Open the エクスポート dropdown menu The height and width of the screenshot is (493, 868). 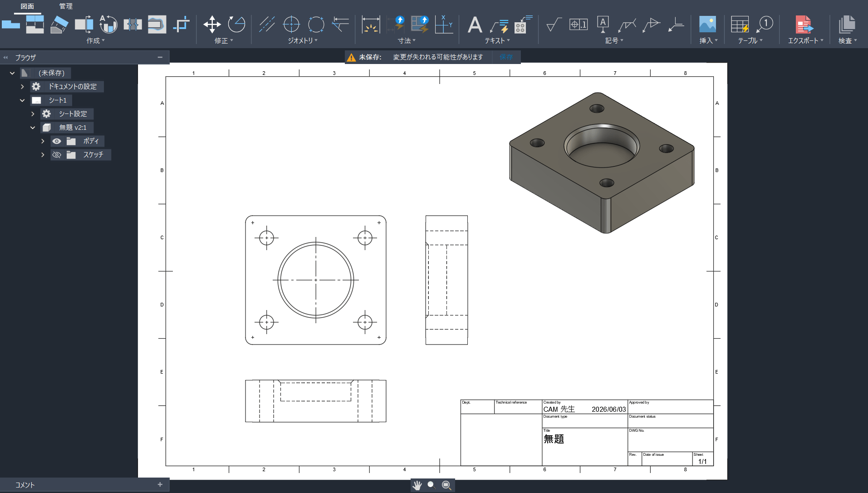tap(806, 40)
